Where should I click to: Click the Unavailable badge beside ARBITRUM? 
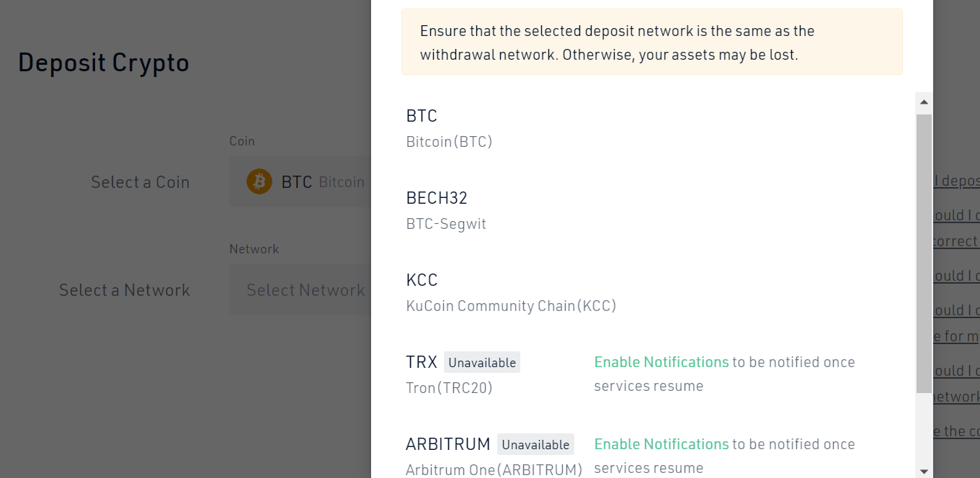pos(535,445)
